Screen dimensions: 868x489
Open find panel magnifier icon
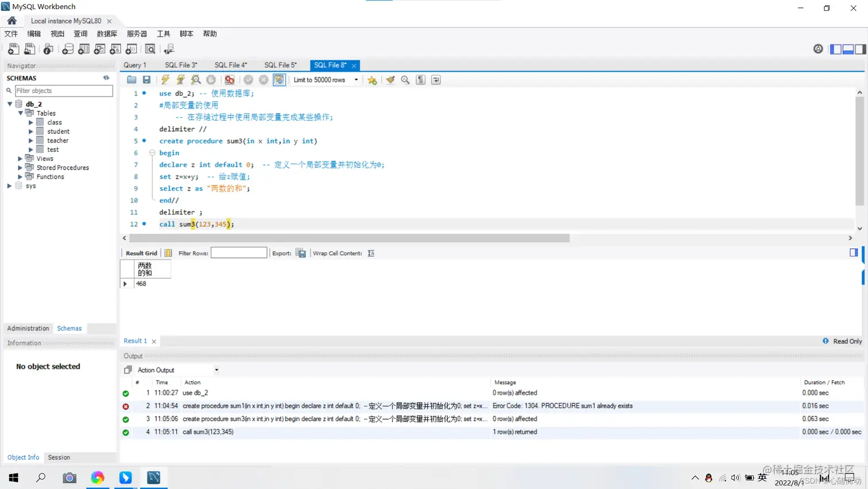click(405, 80)
